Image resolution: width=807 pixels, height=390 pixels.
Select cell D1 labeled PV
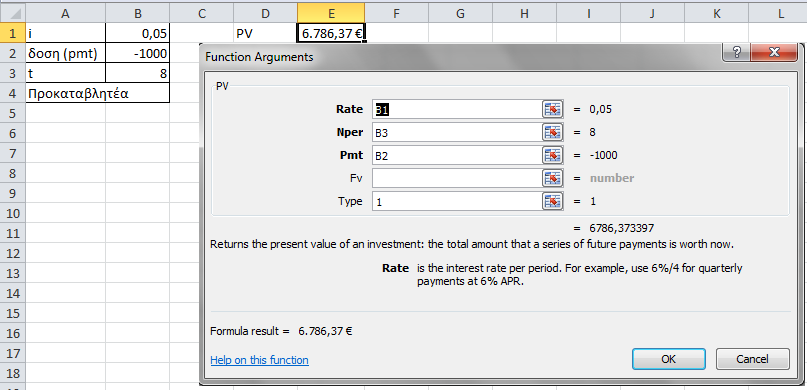[x=265, y=33]
